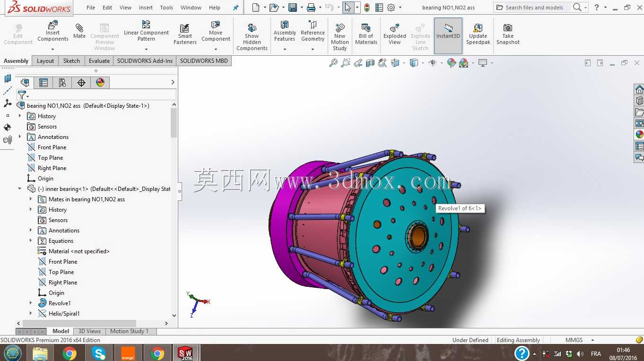Screen dimensions: 644x361
Task: Click the Save disk icon
Action: pos(293,8)
